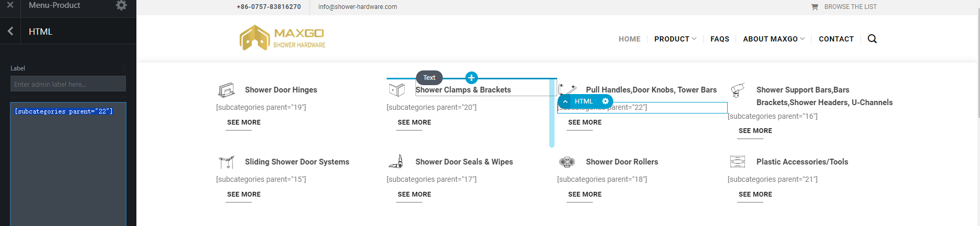This screenshot has width=980, height=226.
Task: Click the HTML element's up-arrow expander
Action: [565, 101]
